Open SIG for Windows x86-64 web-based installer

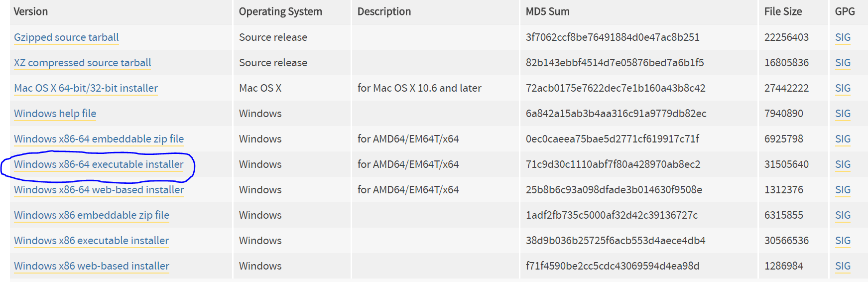(843, 190)
